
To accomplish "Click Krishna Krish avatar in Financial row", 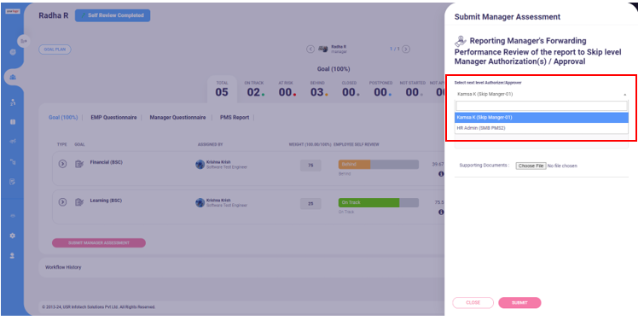I will (200, 165).
